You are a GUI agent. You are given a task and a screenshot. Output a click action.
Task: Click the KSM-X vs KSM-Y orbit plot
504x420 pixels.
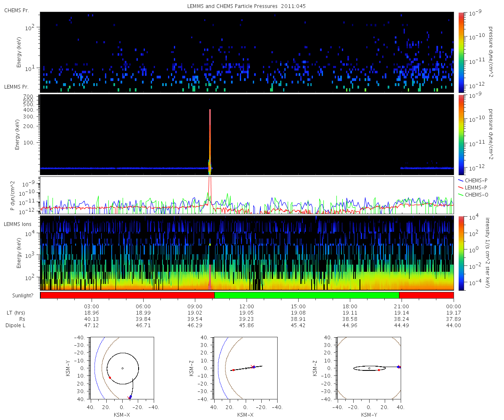click(x=122, y=368)
